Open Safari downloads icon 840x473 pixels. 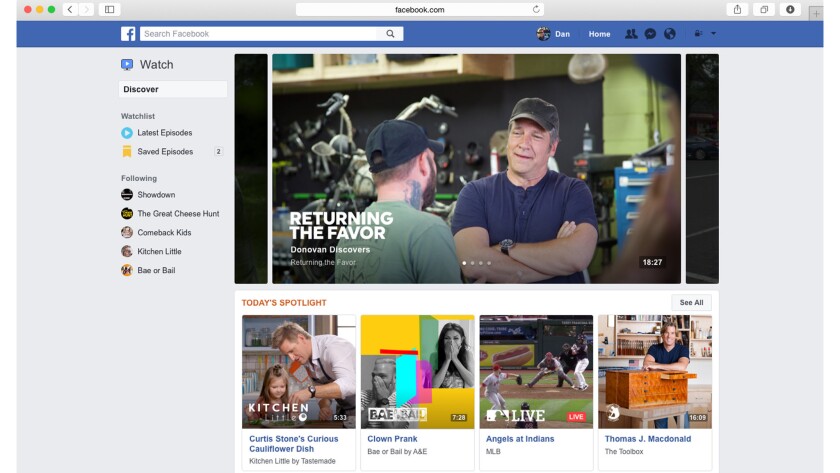(790, 9)
